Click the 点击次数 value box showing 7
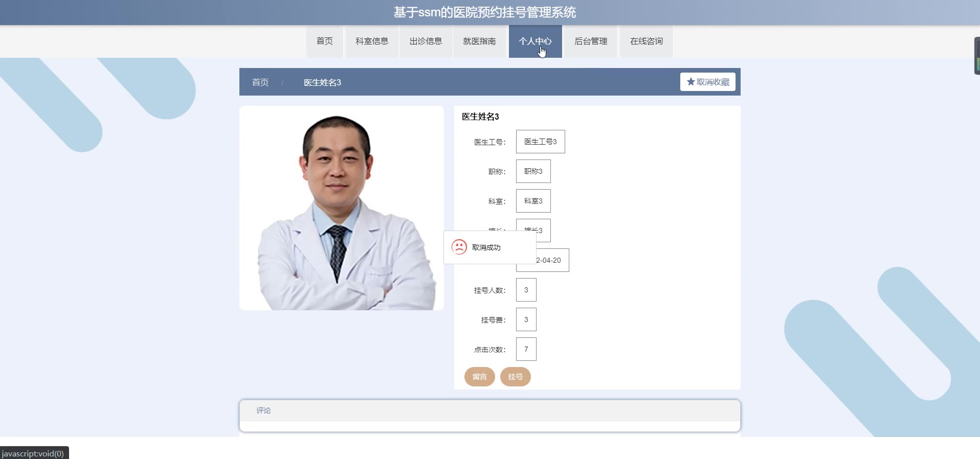This screenshot has height=459, width=980. click(x=526, y=349)
